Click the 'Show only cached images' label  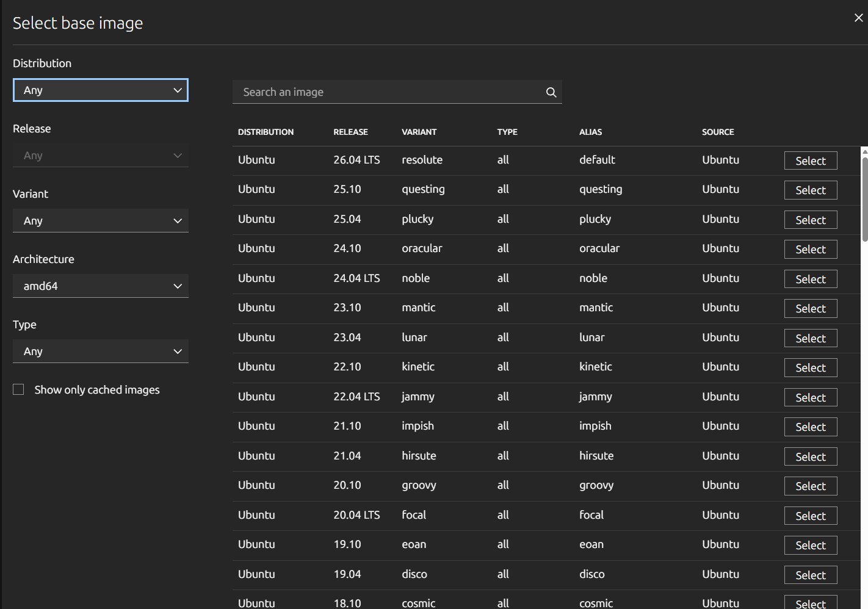(x=97, y=390)
